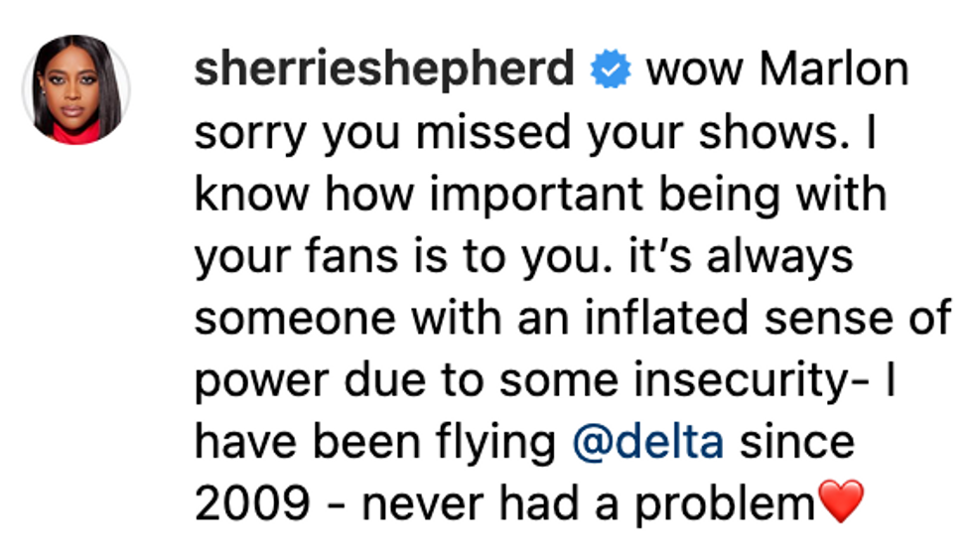Click the word Marlon in comment

(835, 69)
